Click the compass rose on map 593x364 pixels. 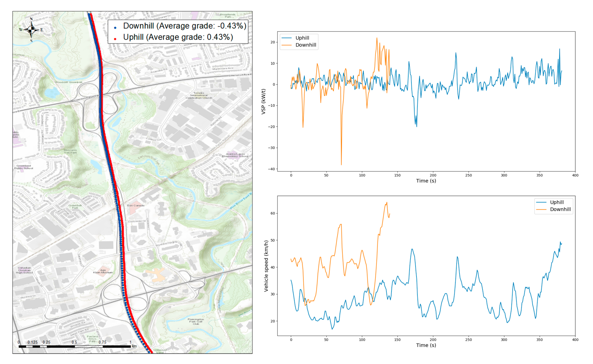coord(31,30)
